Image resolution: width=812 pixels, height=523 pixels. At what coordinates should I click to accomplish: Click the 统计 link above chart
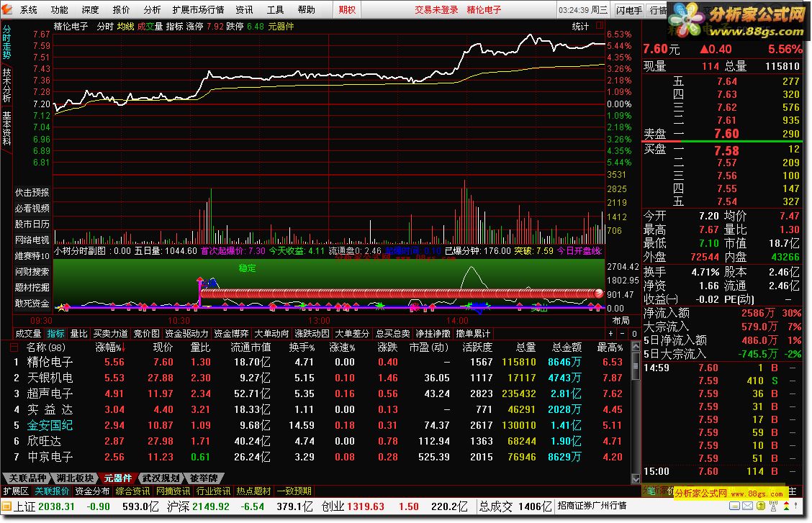point(580,27)
